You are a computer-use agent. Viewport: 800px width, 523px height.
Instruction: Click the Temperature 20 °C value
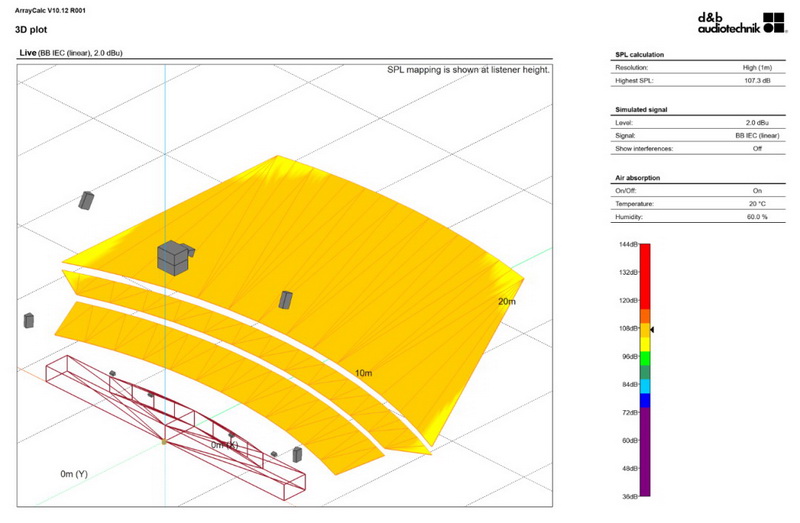pos(758,203)
